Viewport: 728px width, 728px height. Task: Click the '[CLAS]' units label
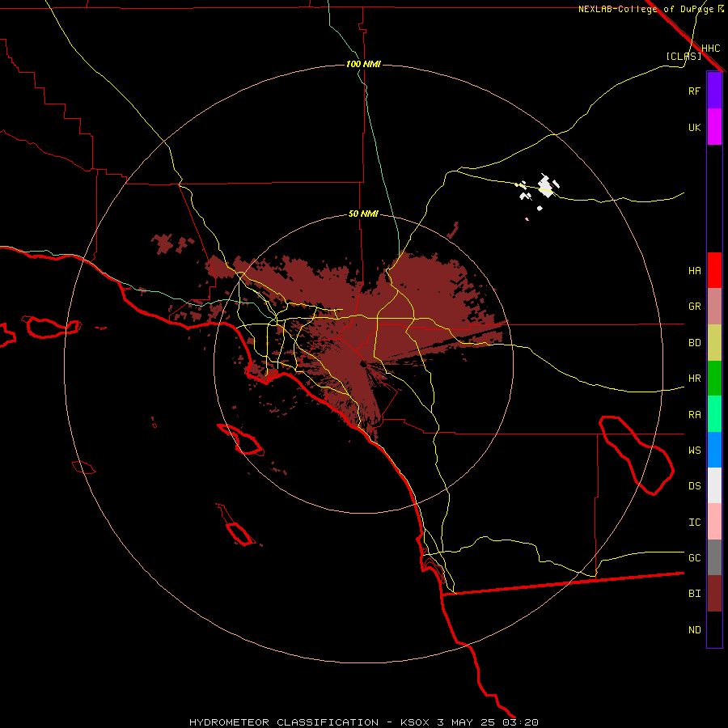[684, 56]
